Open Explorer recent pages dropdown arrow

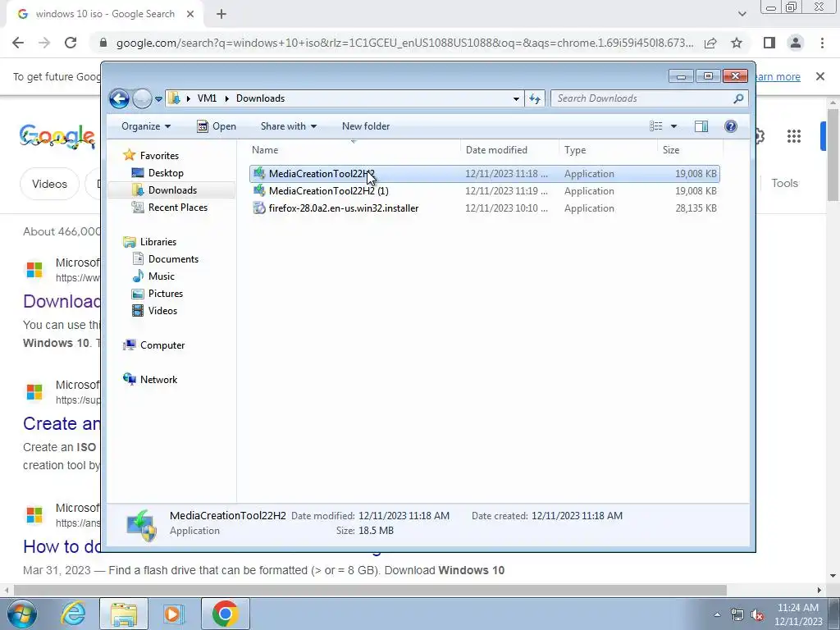point(158,99)
